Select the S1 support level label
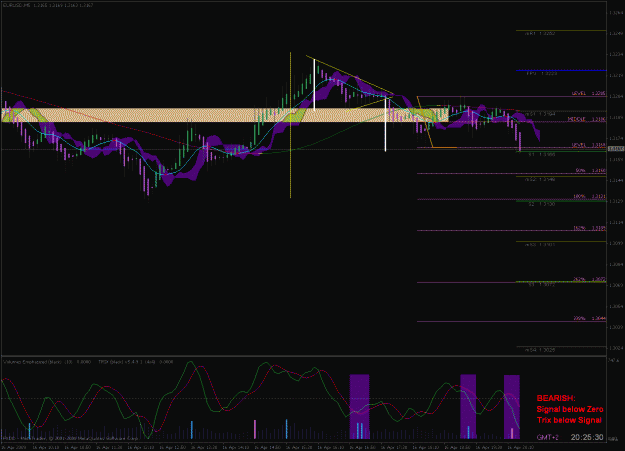 point(542,155)
